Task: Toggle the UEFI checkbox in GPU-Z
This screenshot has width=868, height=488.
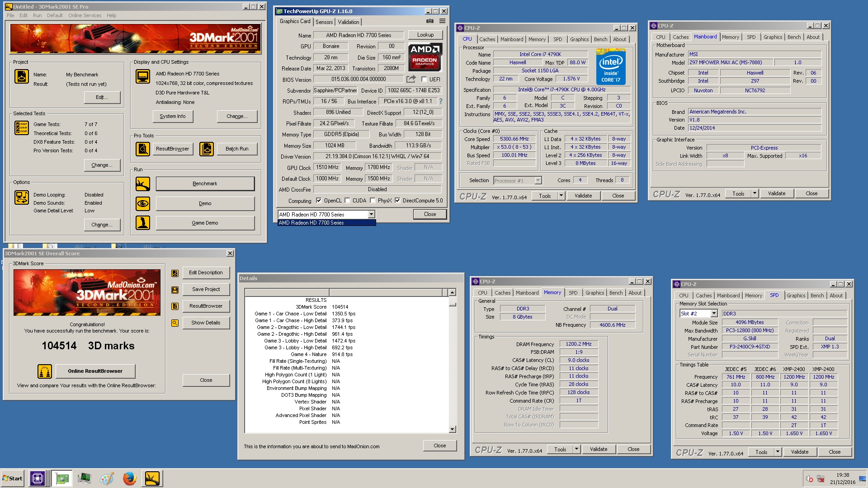Action: coord(424,80)
